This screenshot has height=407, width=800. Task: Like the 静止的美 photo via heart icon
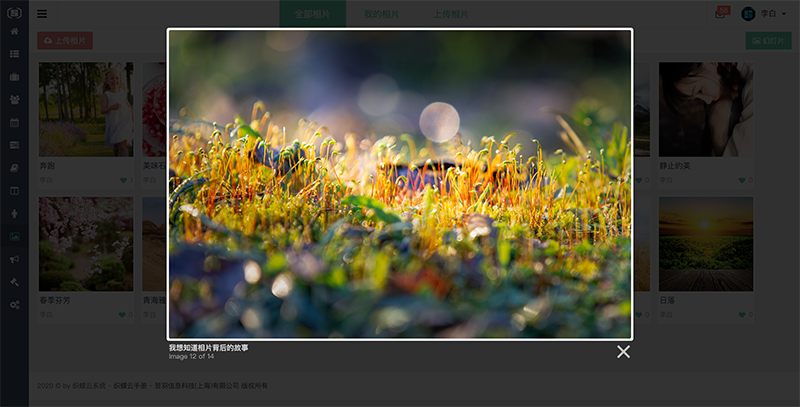point(743,180)
